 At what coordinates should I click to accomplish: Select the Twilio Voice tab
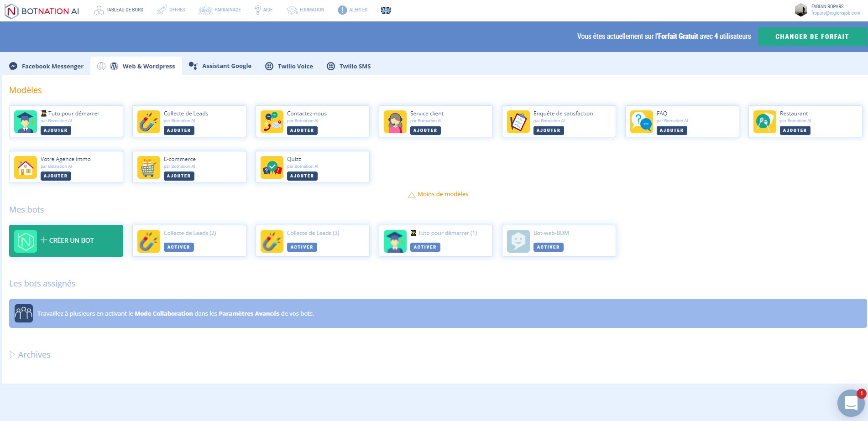[x=288, y=66]
